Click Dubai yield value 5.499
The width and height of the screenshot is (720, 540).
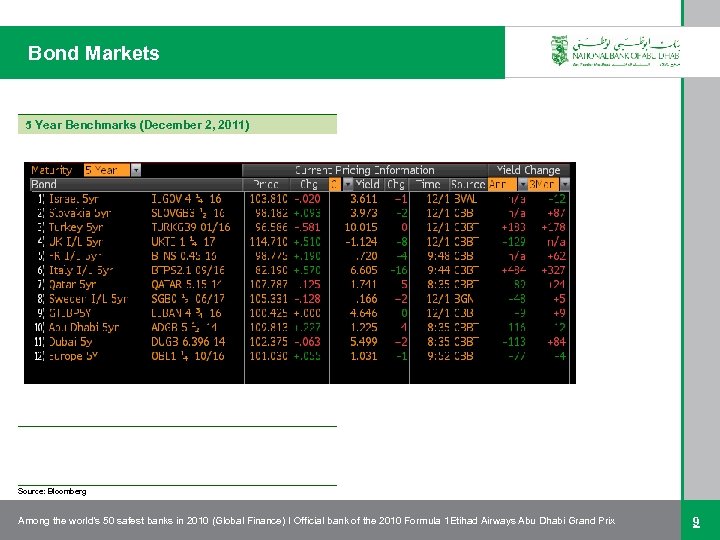pos(364,342)
